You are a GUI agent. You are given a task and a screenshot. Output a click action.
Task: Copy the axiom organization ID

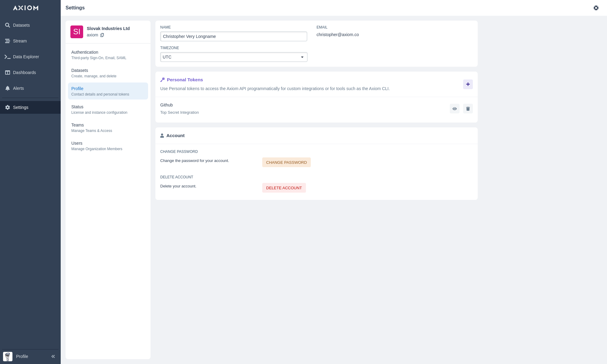[x=102, y=35]
